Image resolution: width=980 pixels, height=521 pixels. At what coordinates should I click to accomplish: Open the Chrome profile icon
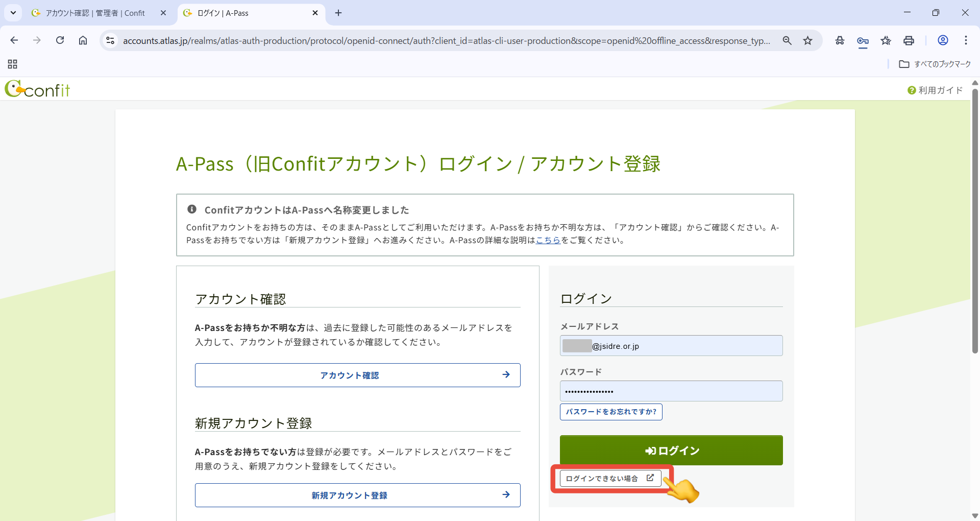pos(943,41)
